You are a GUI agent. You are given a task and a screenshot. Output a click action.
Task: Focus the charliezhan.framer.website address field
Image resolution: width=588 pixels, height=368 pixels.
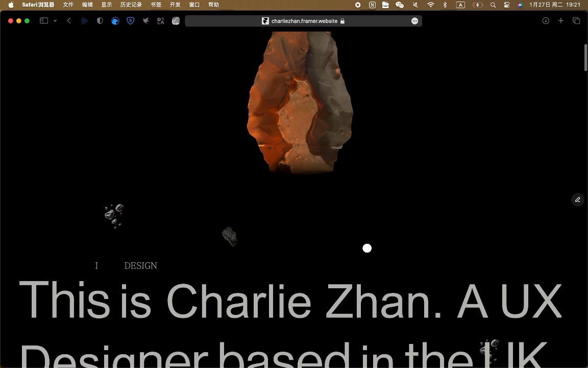tap(303, 21)
